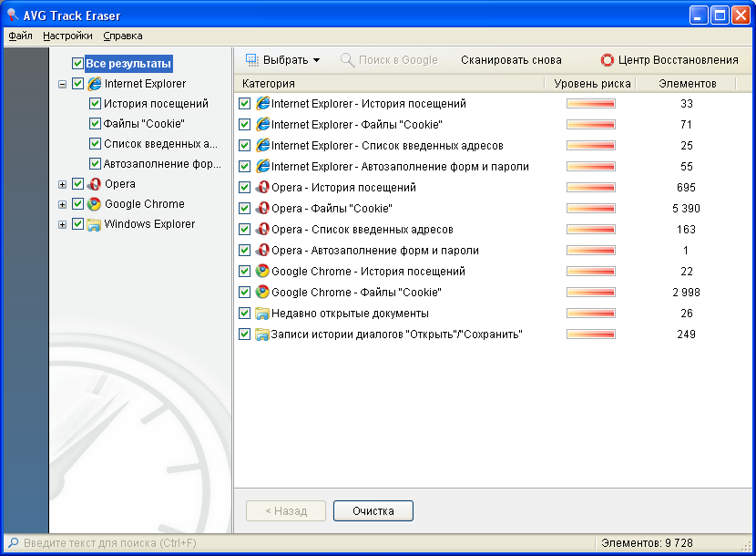The image size is (756, 556).
Task: Click the AVG Track Eraser title bar icon
Action: pyautogui.click(x=13, y=15)
